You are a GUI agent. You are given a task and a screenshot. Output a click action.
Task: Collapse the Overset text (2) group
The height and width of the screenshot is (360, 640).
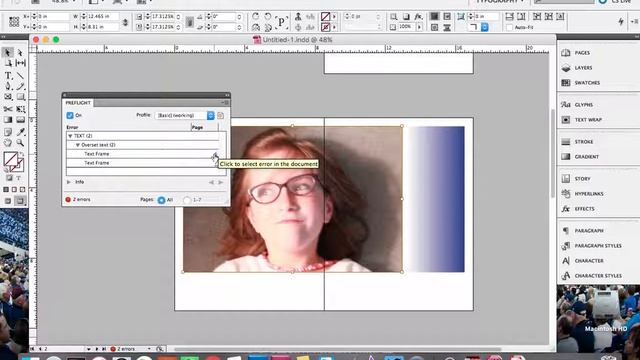point(78,145)
